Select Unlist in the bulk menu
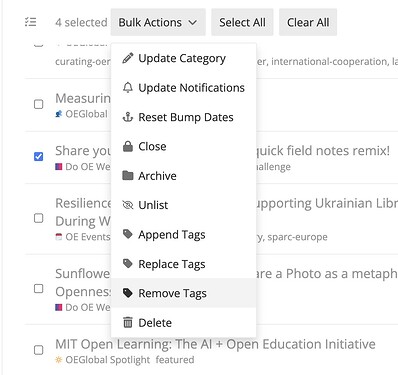Viewport: 398px width, 375px height. 183,205
